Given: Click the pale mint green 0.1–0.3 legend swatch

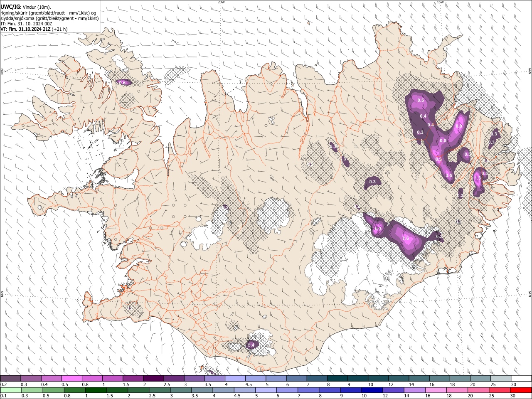Looking at the screenshot, I should (11, 390).
